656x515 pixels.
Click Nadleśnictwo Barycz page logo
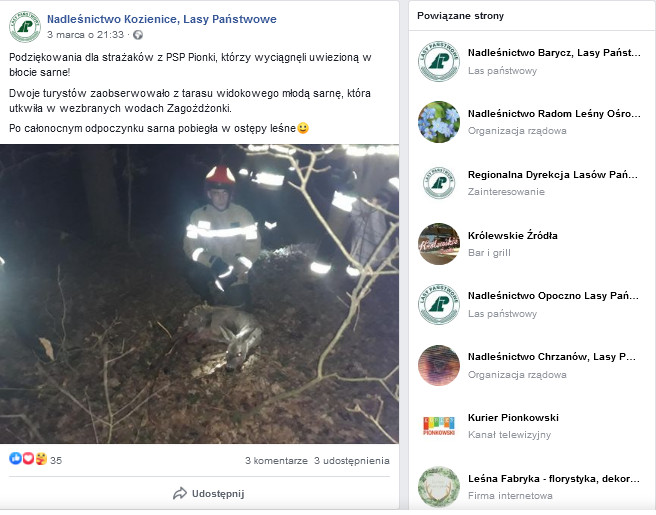tap(438, 61)
